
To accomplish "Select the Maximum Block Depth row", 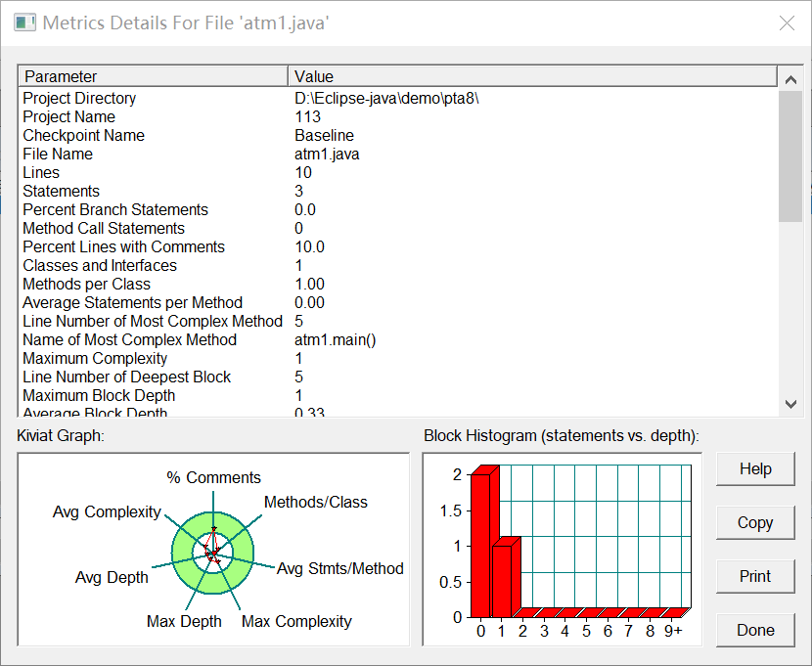I will pos(399,396).
